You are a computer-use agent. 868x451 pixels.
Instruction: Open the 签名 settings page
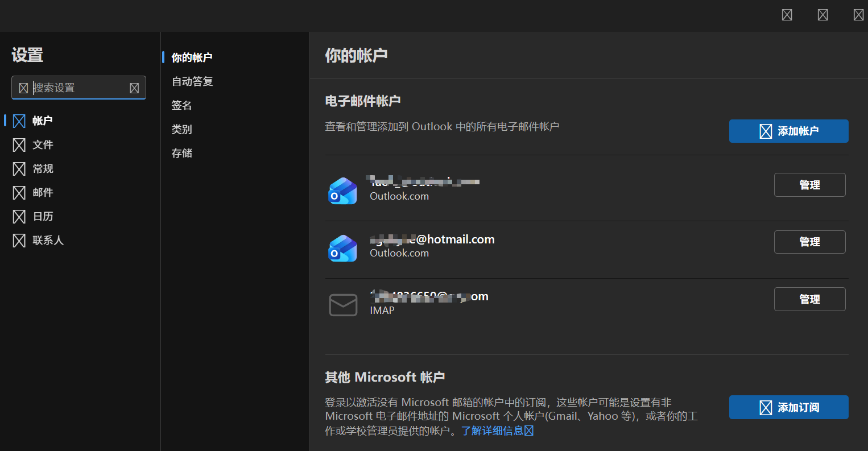point(182,105)
